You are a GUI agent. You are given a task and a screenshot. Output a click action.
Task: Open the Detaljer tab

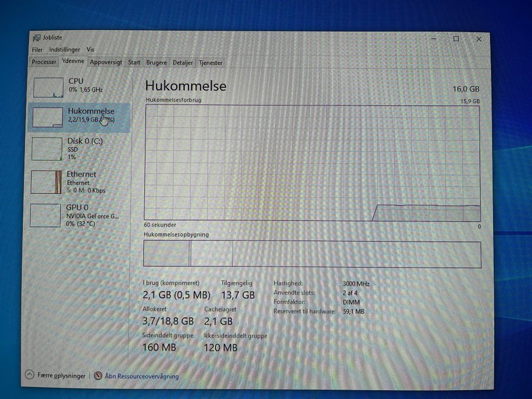pyautogui.click(x=183, y=63)
